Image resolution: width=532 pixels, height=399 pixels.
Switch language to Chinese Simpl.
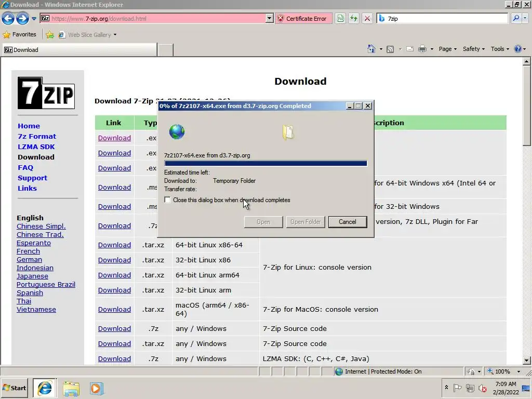pos(41,227)
